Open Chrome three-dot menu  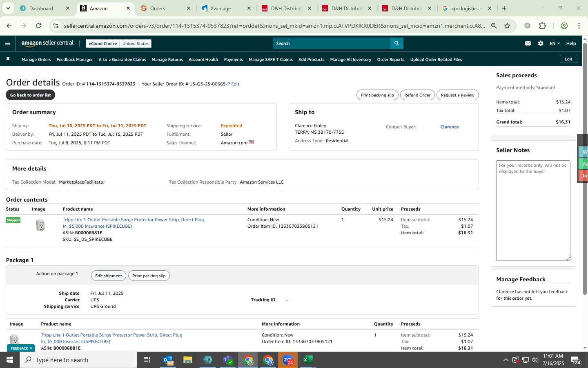[579, 26]
